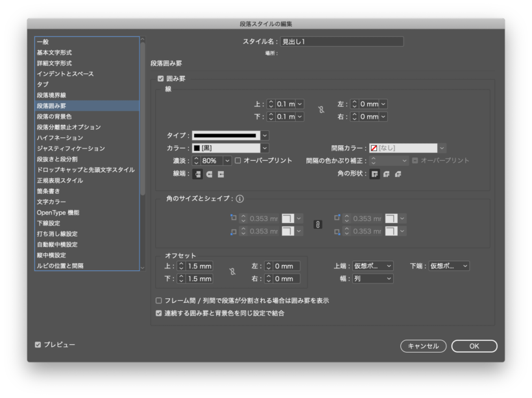Expand the 上端 dropdown
This screenshot has height=398, width=532.
pyautogui.click(x=372, y=266)
